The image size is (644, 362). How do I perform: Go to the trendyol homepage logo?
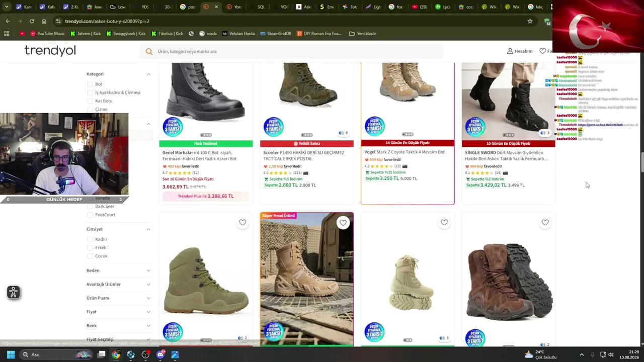50,51
